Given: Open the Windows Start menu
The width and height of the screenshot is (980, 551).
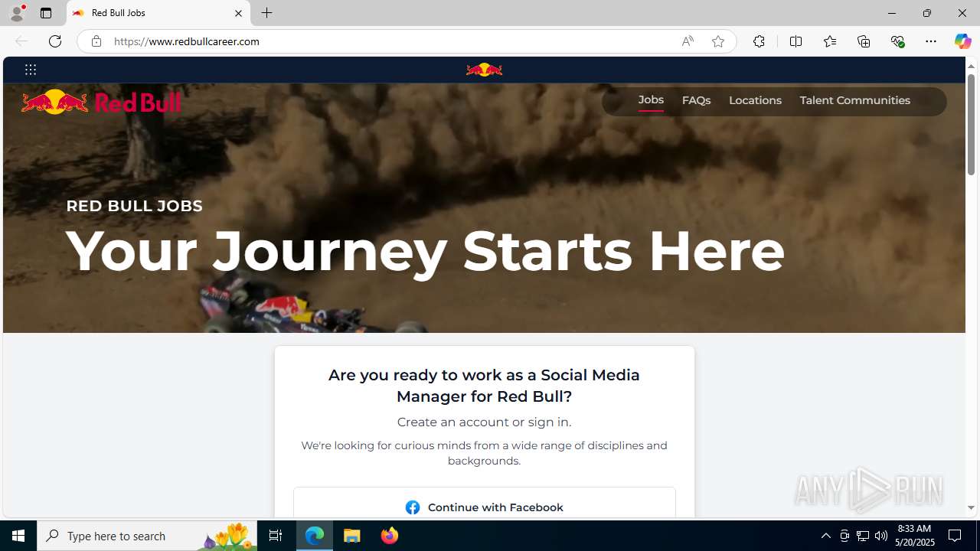Looking at the screenshot, I should 18,536.
